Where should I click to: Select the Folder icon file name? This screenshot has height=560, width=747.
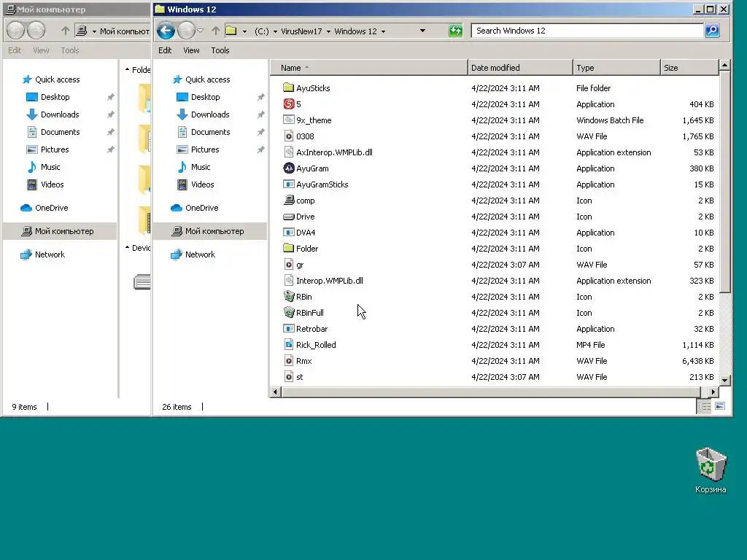pyautogui.click(x=307, y=248)
